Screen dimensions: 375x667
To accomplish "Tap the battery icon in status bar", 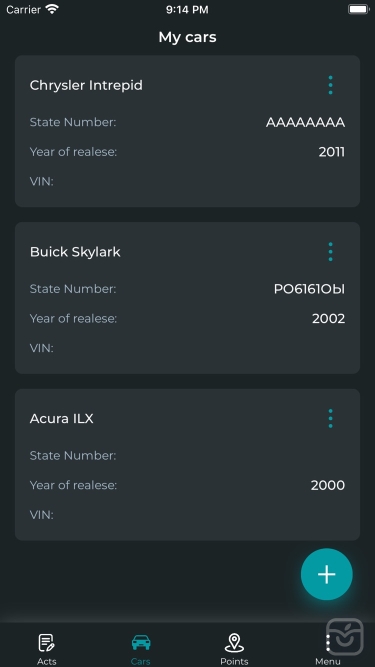I will (358, 9).
